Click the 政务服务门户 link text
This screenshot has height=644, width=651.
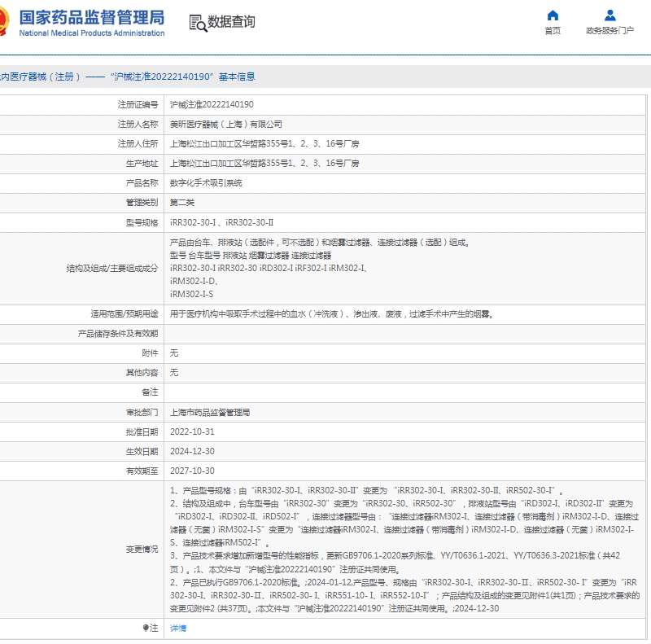(x=609, y=31)
